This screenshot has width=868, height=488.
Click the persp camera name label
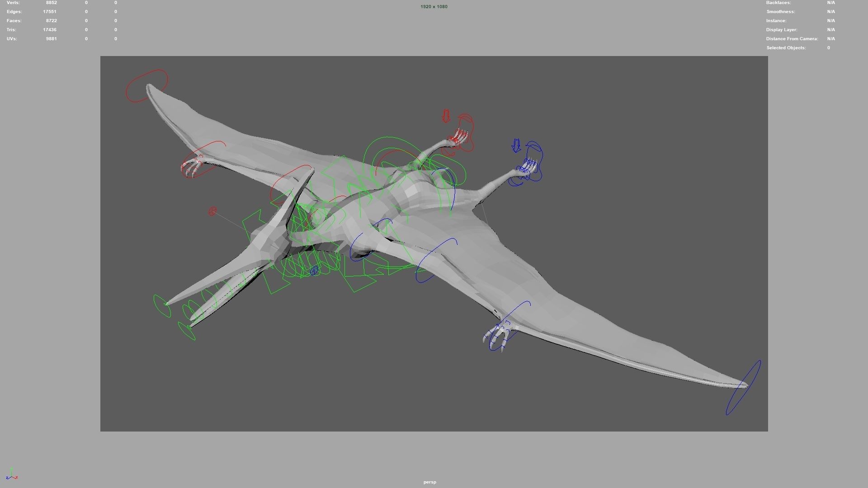(x=430, y=482)
